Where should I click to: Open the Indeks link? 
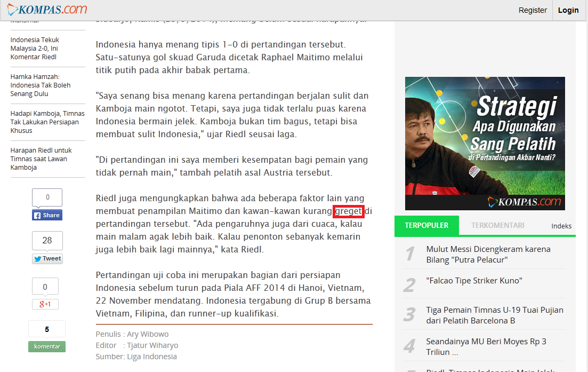coord(561,226)
